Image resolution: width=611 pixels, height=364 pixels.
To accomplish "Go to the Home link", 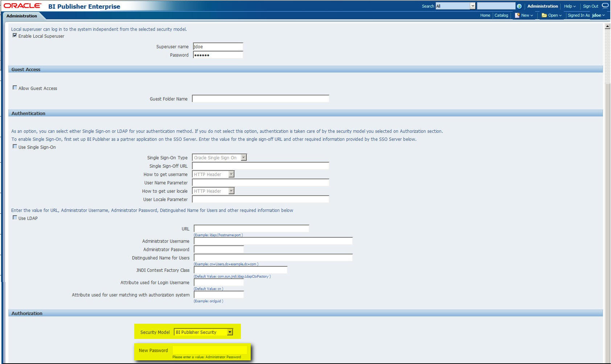I will (485, 15).
